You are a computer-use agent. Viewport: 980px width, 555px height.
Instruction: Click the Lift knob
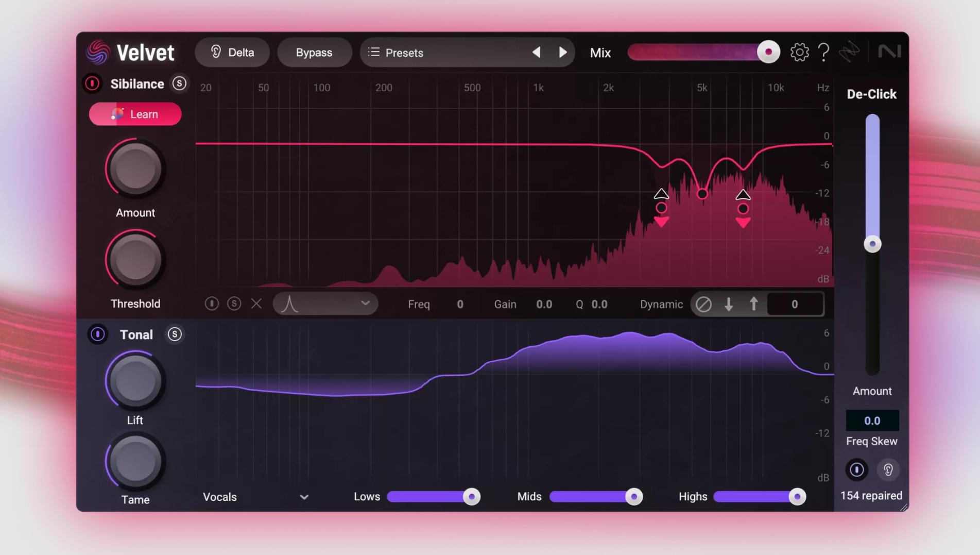click(x=135, y=381)
